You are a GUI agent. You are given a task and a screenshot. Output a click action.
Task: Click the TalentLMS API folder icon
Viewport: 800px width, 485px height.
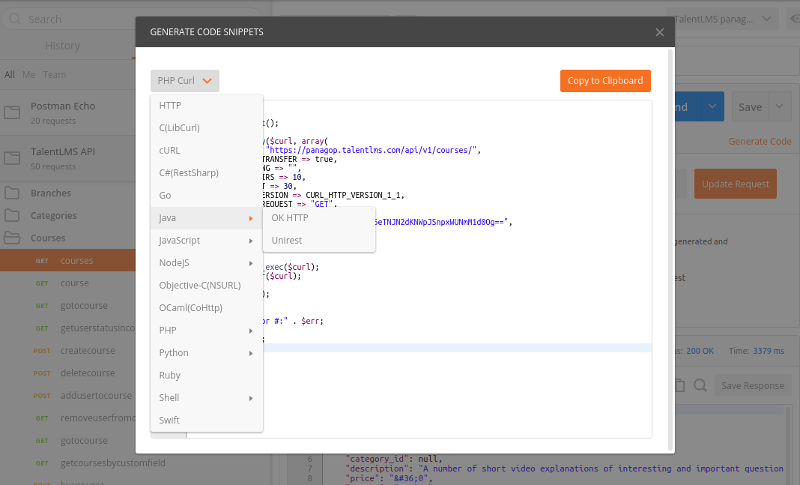pos(12,158)
